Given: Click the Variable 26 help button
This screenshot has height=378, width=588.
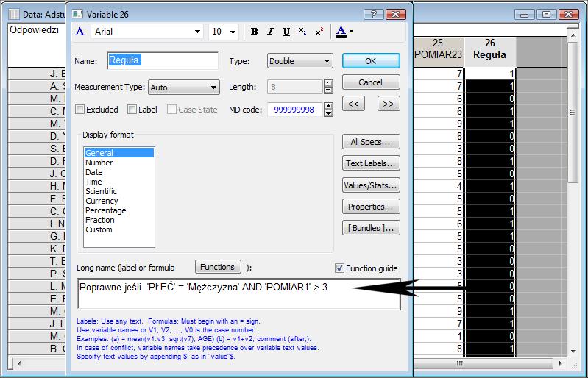Looking at the screenshot, I should (374, 14).
